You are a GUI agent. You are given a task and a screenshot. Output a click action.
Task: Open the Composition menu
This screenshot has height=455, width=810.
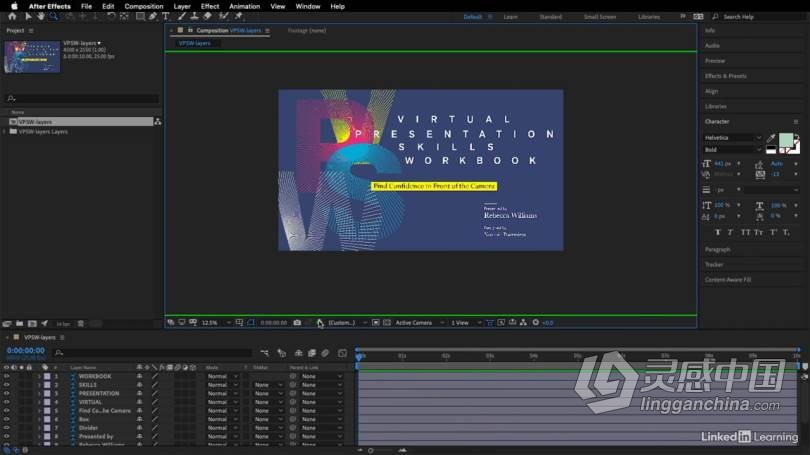point(144,6)
